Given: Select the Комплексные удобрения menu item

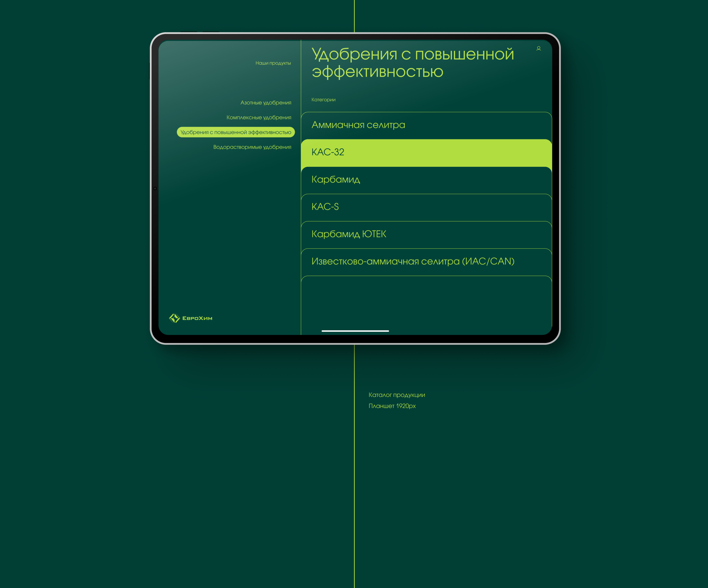Looking at the screenshot, I should (x=259, y=117).
